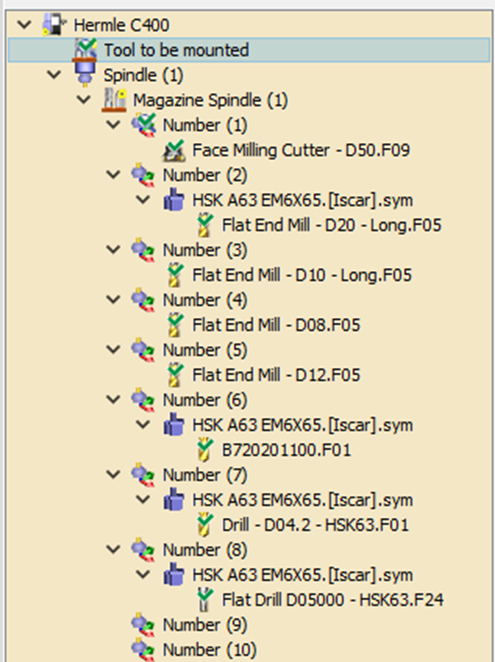
Task: Collapse the Number (5) node
Action: click(113, 350)
